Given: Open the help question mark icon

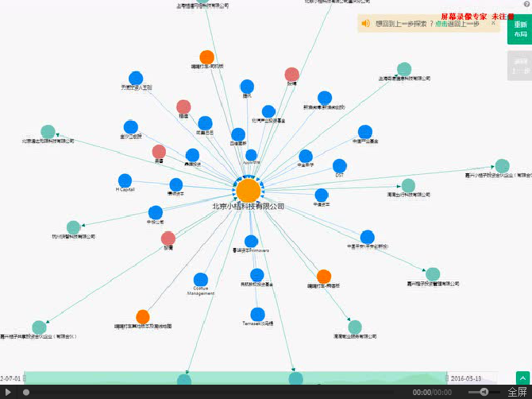Looking at the screenshot, I should pos(431,24).
